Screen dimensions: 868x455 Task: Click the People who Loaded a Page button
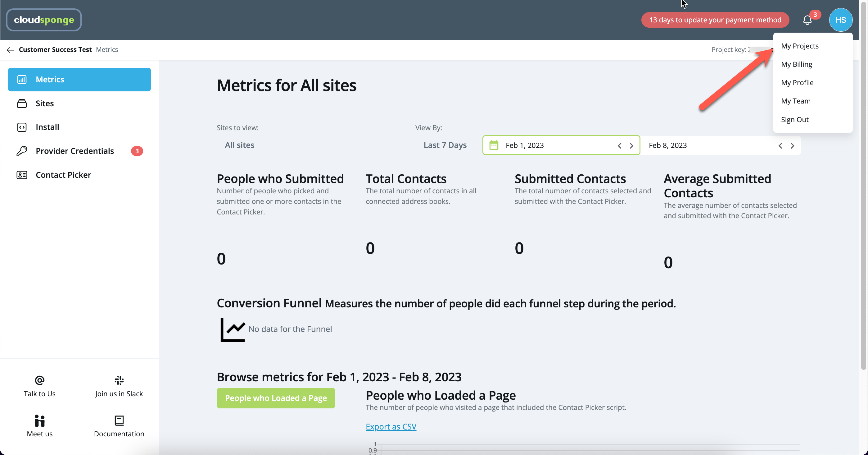pyautogui.click(x=276, y=398)
